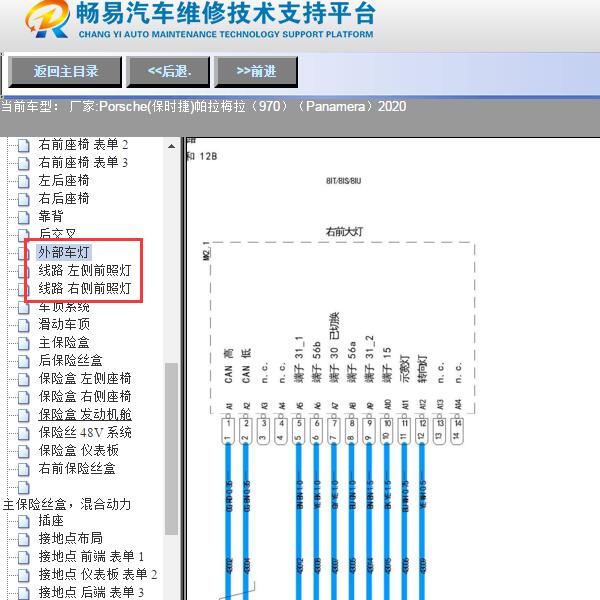Click the Chang Yi platform logo
This screenshot has height=600, width=600.
pyautogui.click(x=47, y=19)
